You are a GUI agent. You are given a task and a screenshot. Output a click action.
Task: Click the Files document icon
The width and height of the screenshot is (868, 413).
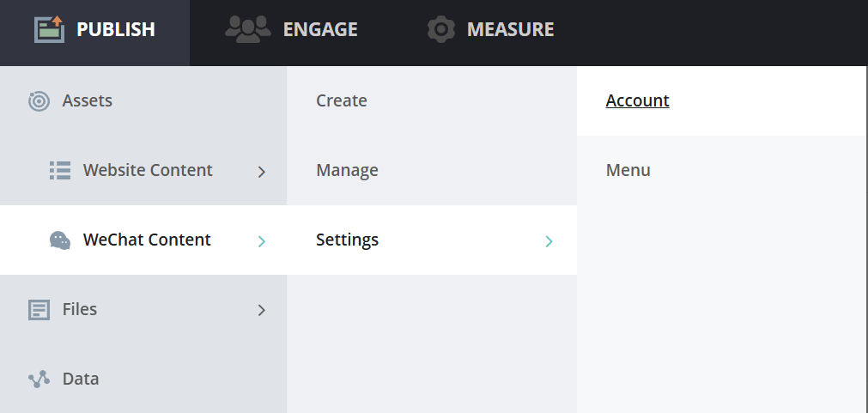point(39,310)
